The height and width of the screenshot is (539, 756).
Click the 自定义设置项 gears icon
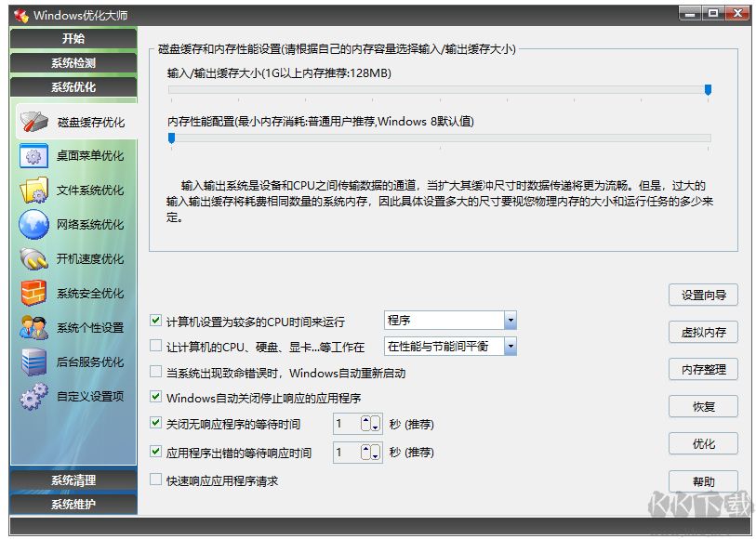click(33, 397)
